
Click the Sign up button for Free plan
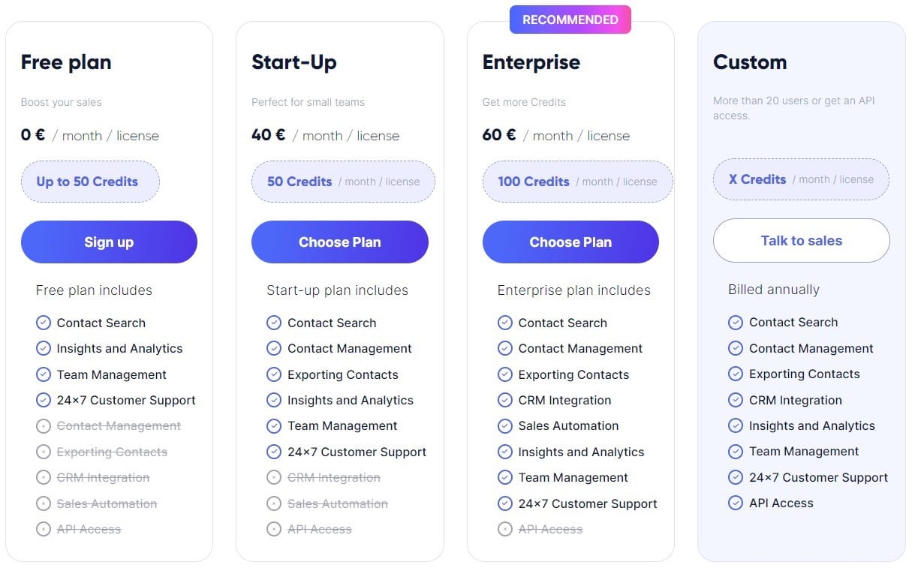pyautogui.click(x=109, y=242)
